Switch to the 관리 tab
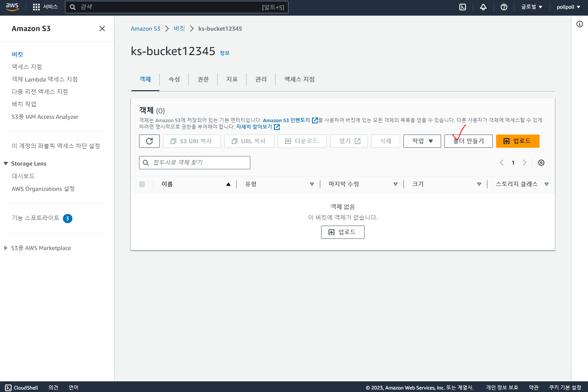 (261, 79)
